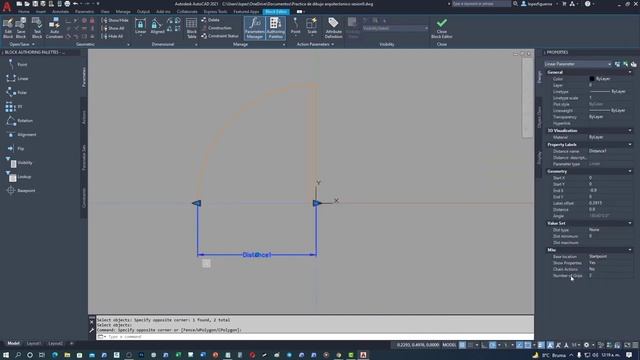Viewport: 640px width, 360px height.
Task: Click the Plot printer icon in quick access toolbar
Action: [67, 4]
